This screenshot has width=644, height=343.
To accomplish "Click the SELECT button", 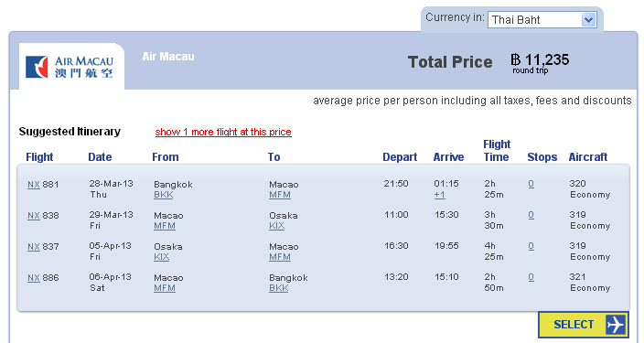I will point(584,325).
